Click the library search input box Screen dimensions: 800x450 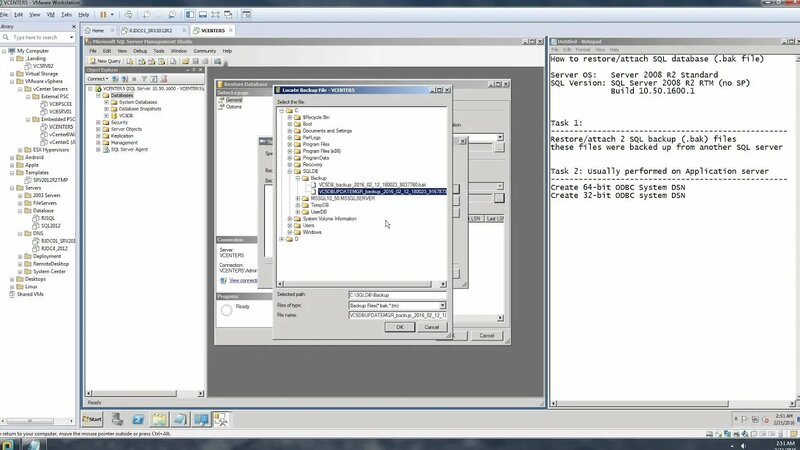[40, 37]
